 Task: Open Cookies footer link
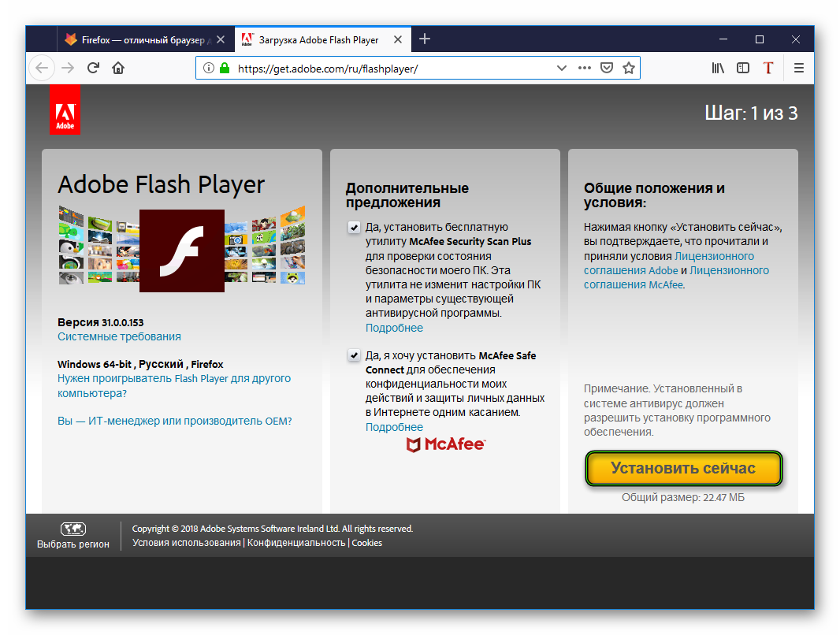coord(367,543)
